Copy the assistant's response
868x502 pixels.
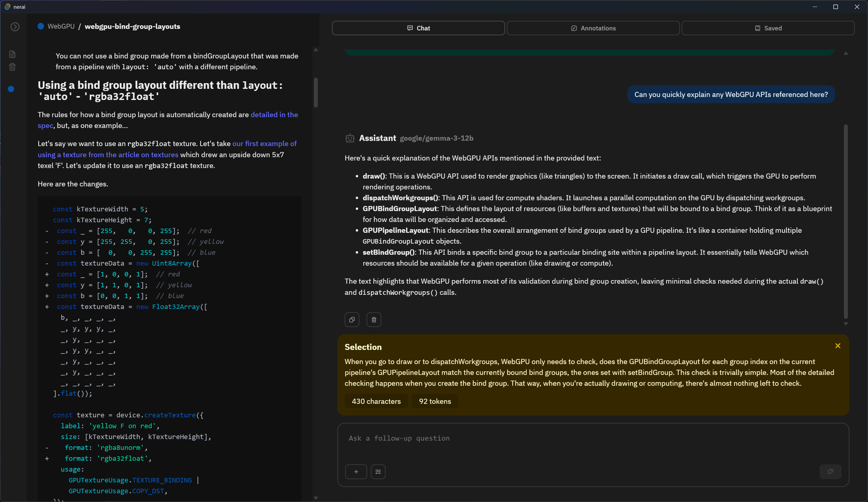coord(352,320)
